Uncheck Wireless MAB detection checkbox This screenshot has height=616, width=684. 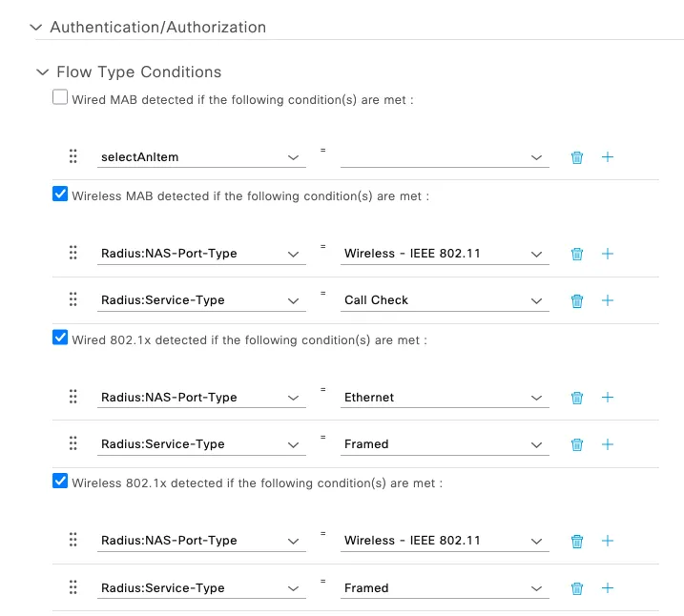[60, 194]
